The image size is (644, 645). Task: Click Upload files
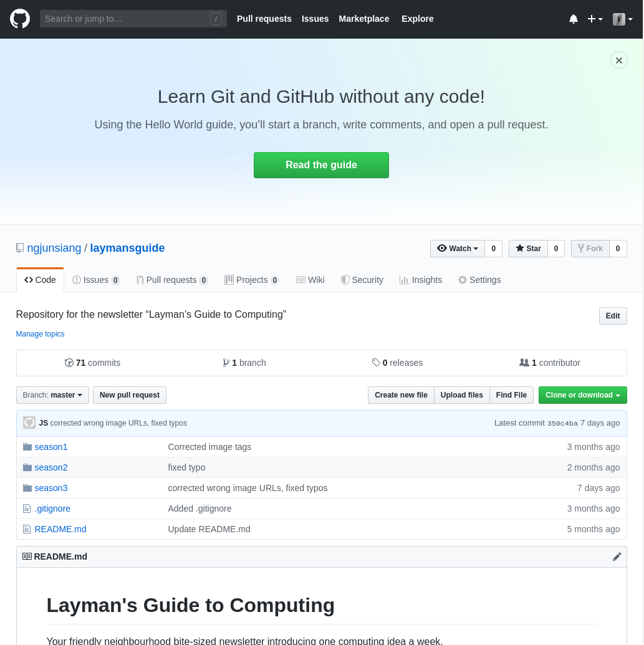pos(462,395)
